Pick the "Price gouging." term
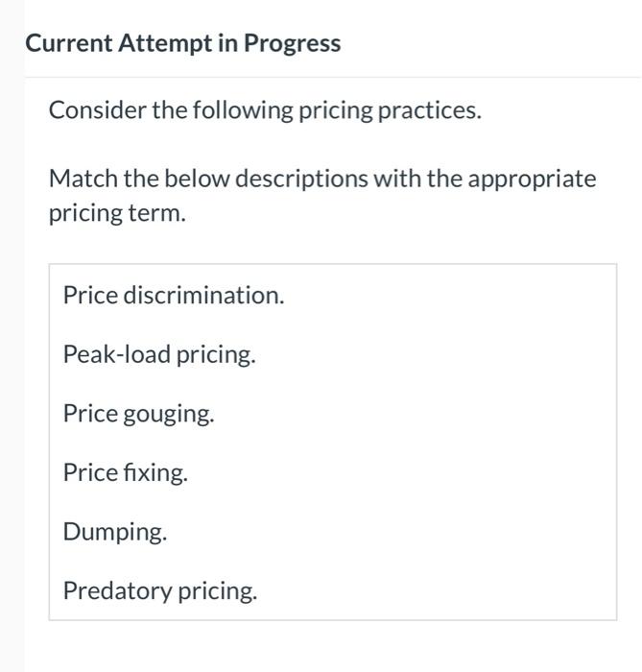Screen dimensions: 642x672 pos(139,414)
